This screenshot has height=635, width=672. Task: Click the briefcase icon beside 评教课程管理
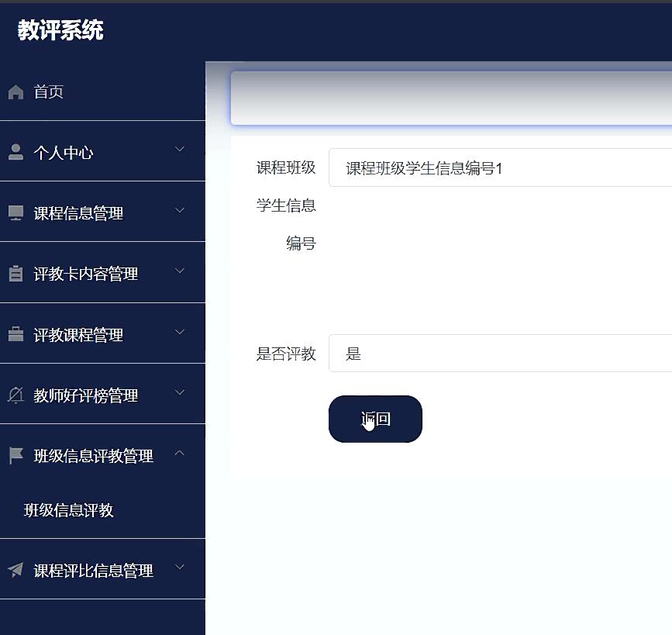tap(16, 333)
